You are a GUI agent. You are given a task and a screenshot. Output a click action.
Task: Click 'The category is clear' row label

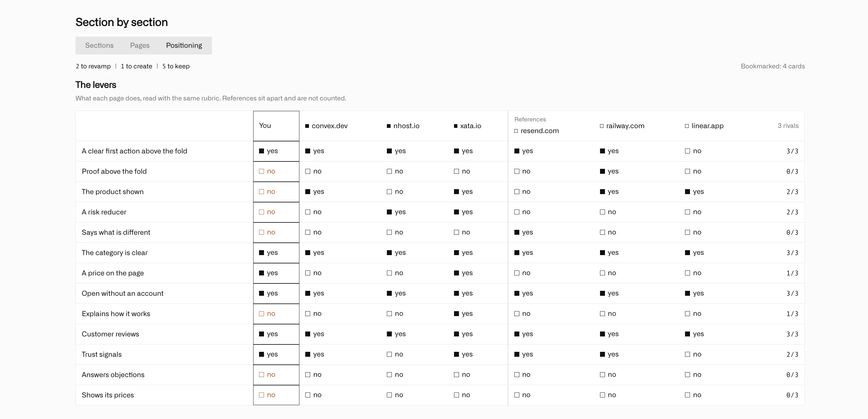click(x=115, y=253)
